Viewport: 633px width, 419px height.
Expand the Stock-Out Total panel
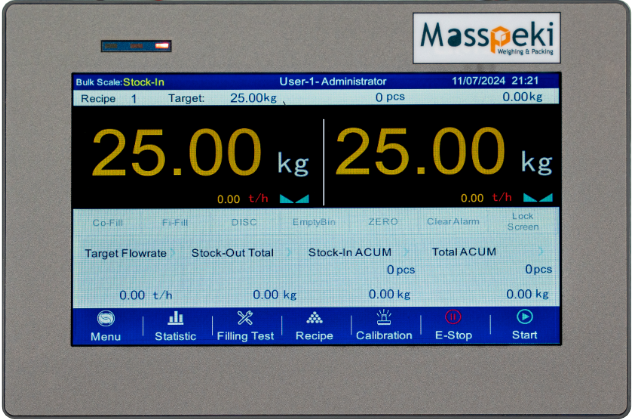(x=232, y=253)
